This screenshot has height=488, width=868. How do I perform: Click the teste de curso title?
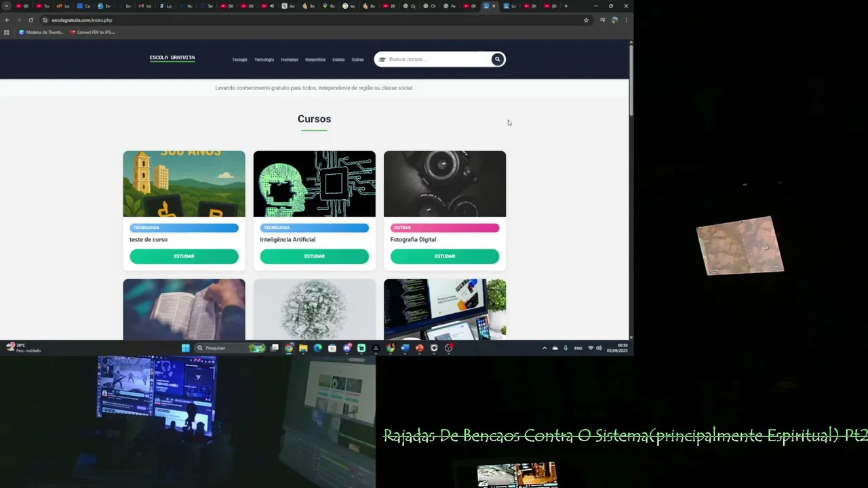(x=149, y=239)
